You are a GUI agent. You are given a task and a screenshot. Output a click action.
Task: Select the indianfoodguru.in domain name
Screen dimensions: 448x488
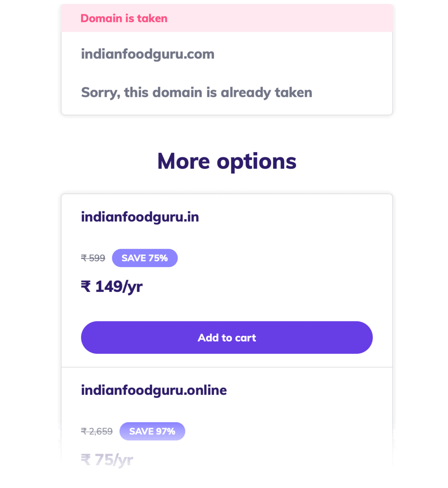coord(139,216)
